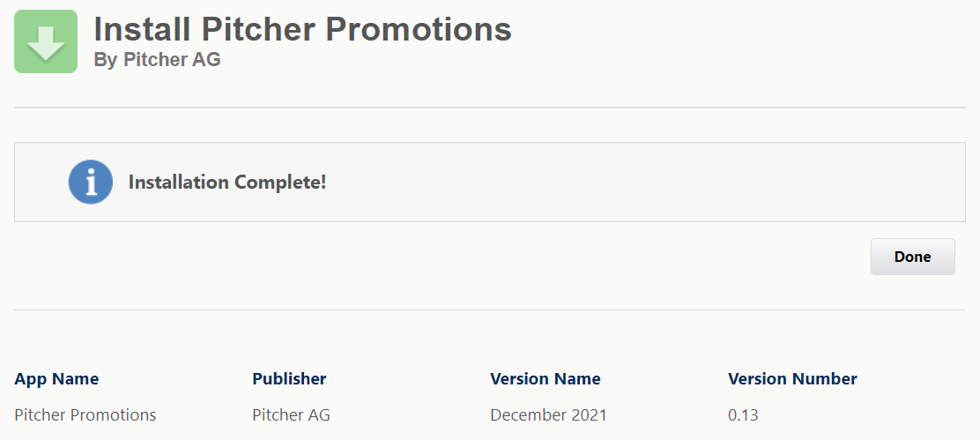Click the word 'Installation' in the status message
The image size is (980, 440).
(178, 183)
